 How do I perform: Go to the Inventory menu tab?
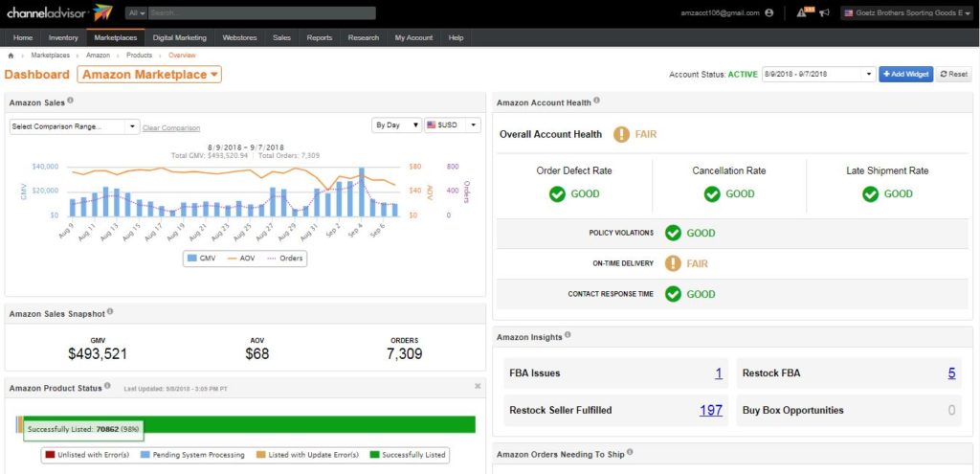point(63,37)
